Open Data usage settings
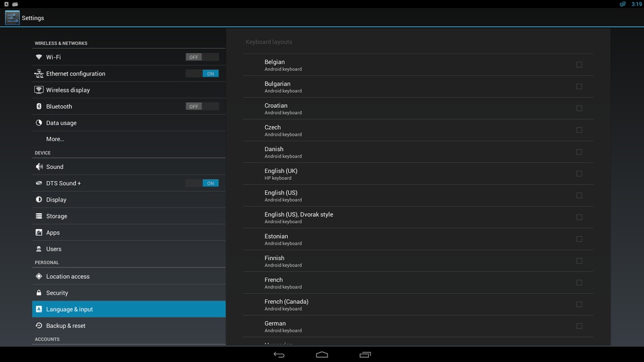This screenshot has width=644, height=362. click(129, 122)
